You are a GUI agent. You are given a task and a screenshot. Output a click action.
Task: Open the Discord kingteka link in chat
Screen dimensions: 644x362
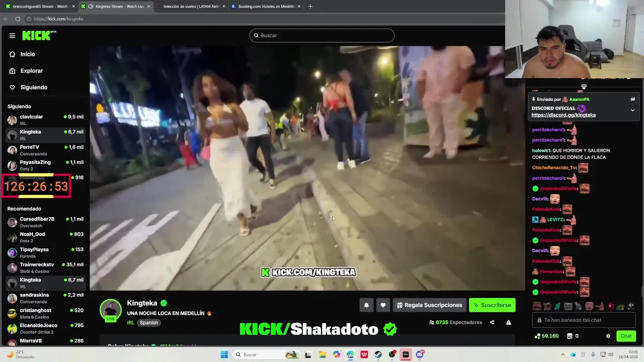563,115
